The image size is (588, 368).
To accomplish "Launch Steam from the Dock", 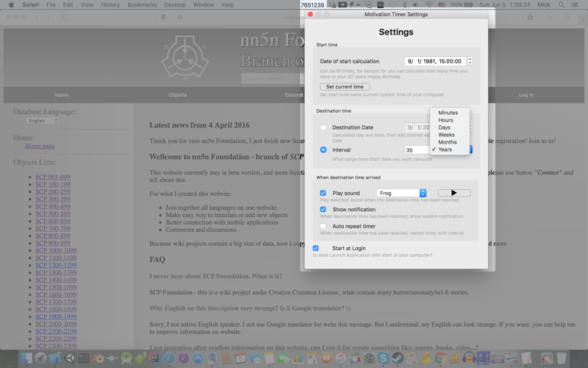I will (x=398, y=358).
